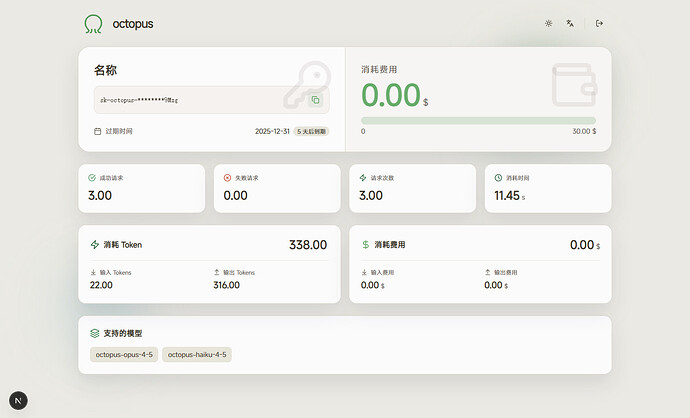Click the red cross icon for 失败请求
This screenshot has height=418, width=690.
(x=228, y=178)
